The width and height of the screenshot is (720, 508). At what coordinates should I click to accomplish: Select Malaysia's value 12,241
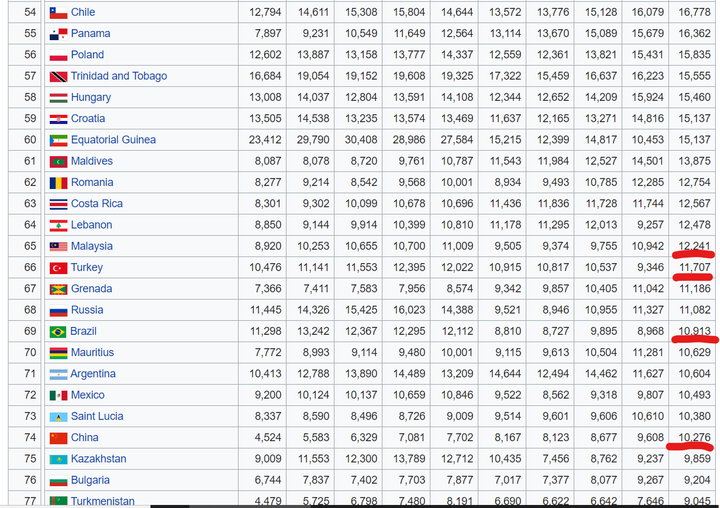click(695, 246)
